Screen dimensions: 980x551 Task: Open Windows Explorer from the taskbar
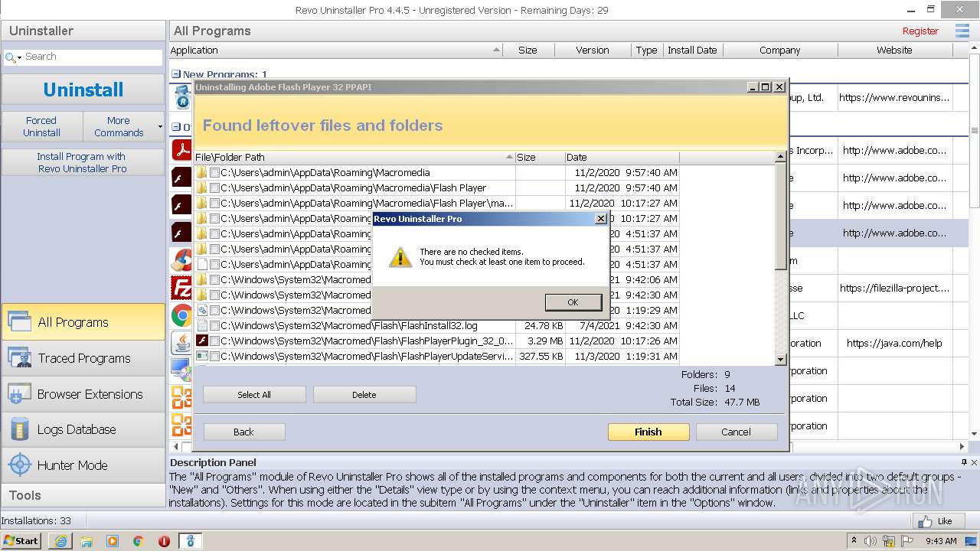[87, 541]
